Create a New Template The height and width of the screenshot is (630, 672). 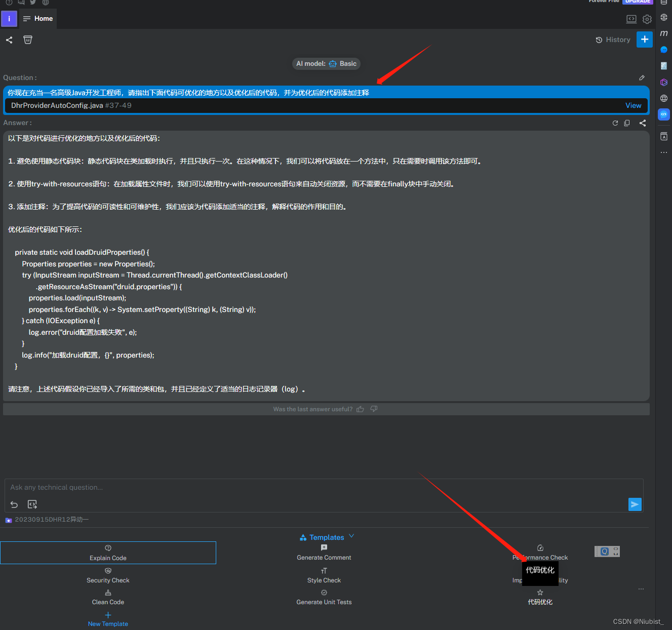click(x=108, y=619)
